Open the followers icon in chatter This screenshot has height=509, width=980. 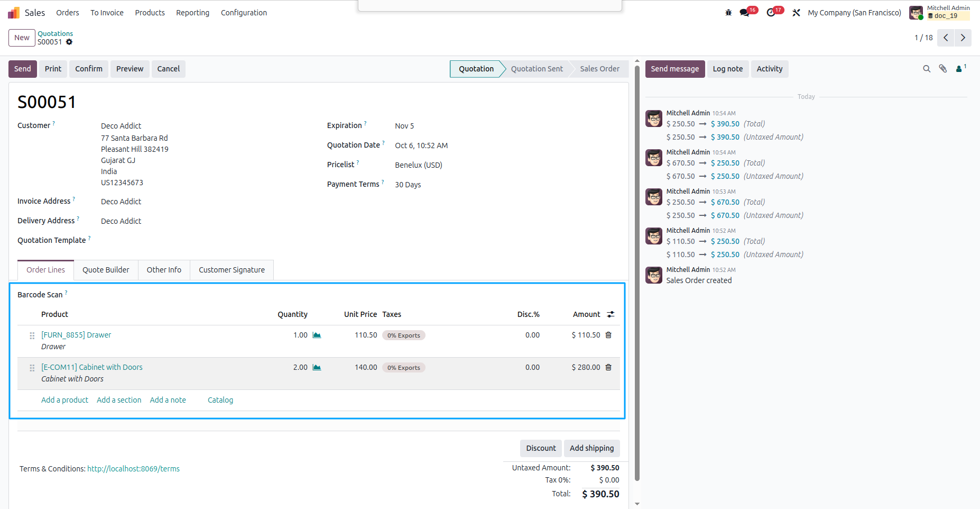click(x=961, y=69)
